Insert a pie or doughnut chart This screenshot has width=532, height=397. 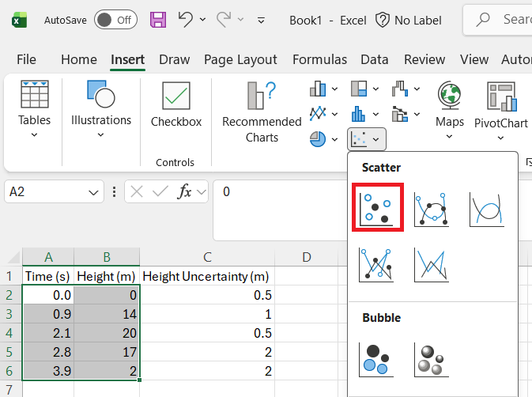318,139
